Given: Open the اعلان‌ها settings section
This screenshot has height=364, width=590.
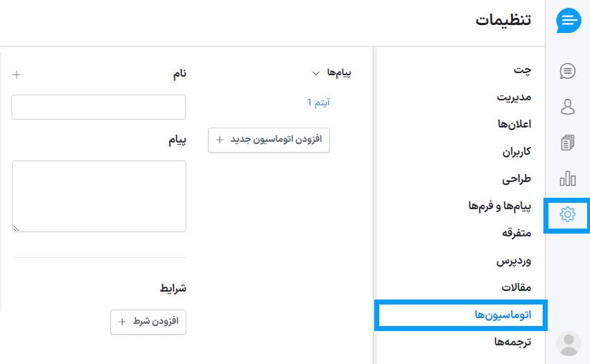Looking at the screenshot, I should click(514, 124).
